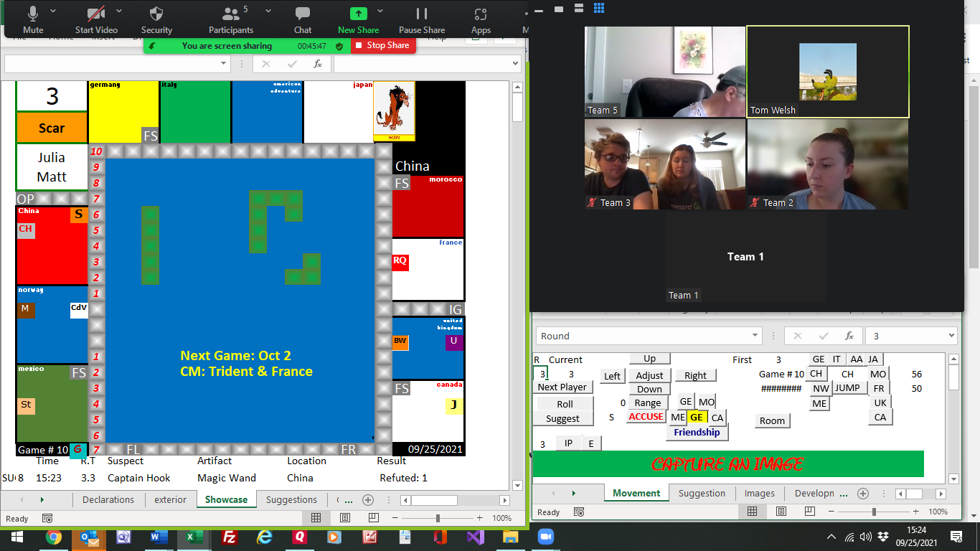Open the Name Box dropdown showing Round
The image size is (980, 551).
[x=754, y=336]
